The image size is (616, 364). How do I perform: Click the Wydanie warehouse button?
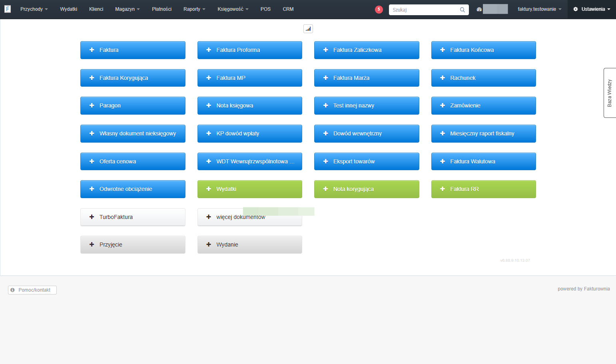pyautogui.click(x=250, y=245)
